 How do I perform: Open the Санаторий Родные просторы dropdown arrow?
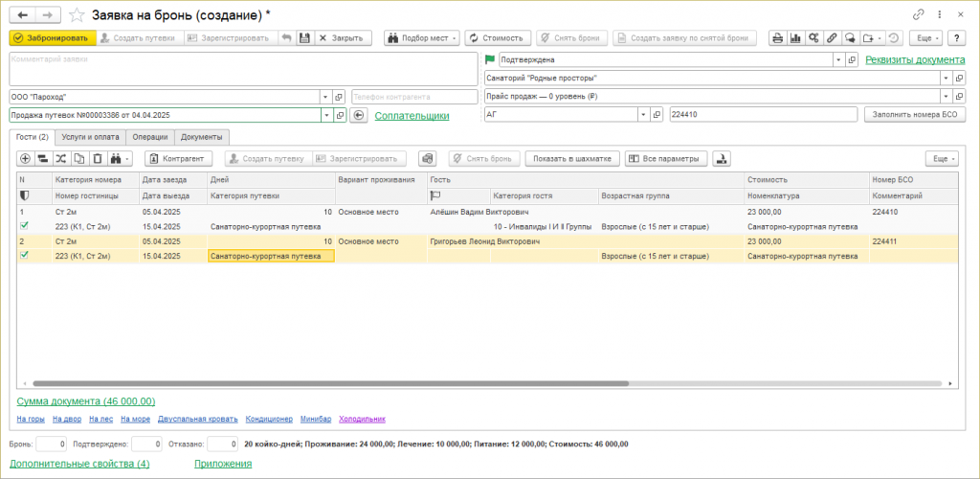pos(946,79)
